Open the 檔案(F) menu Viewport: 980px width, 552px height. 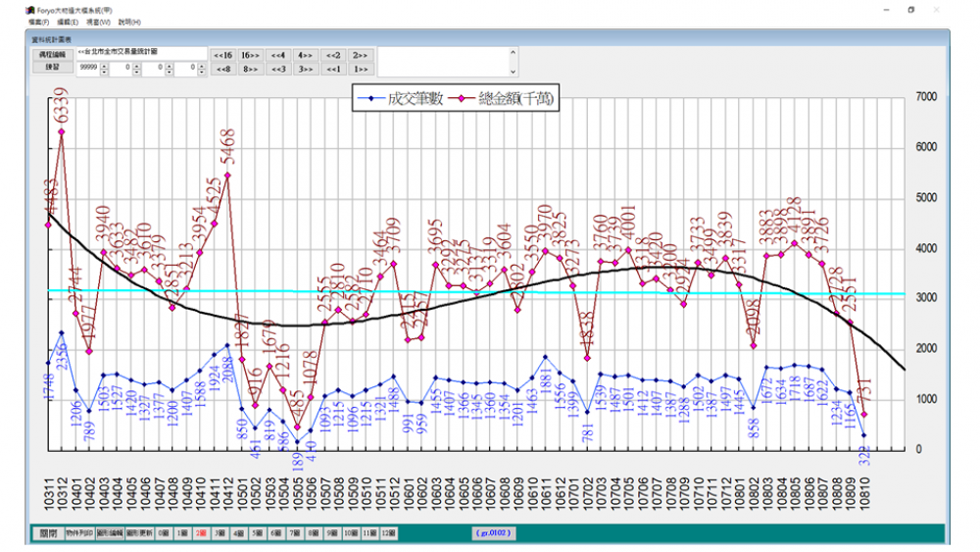[x=39, y=22]
